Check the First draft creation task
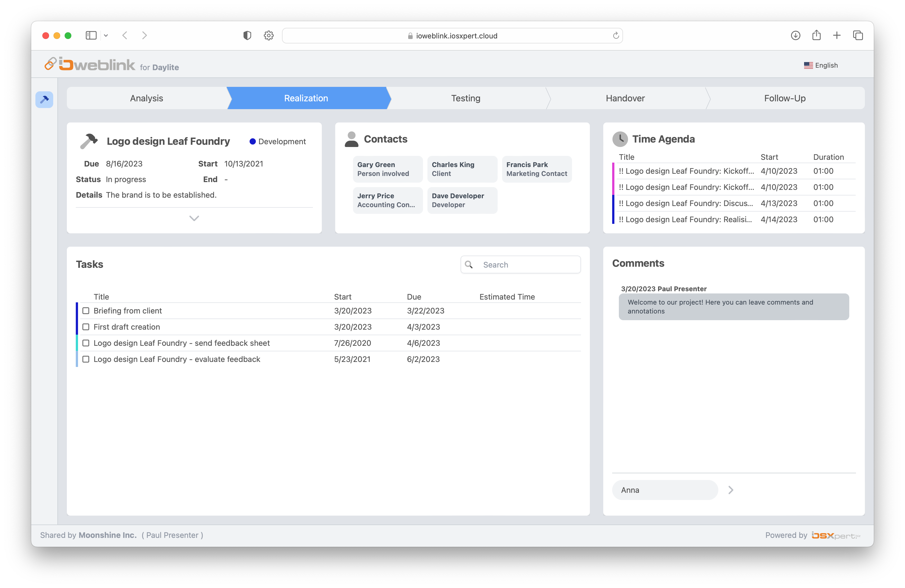 (86, 327)
